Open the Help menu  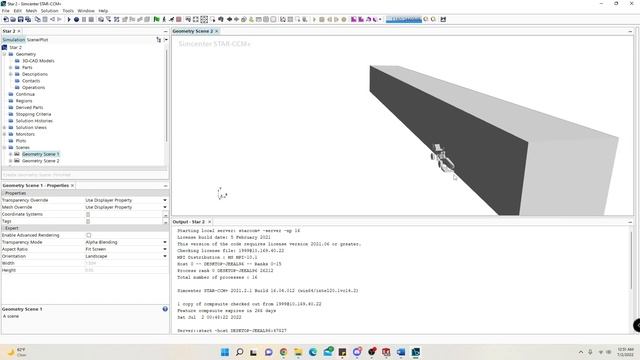coord(103,11)
